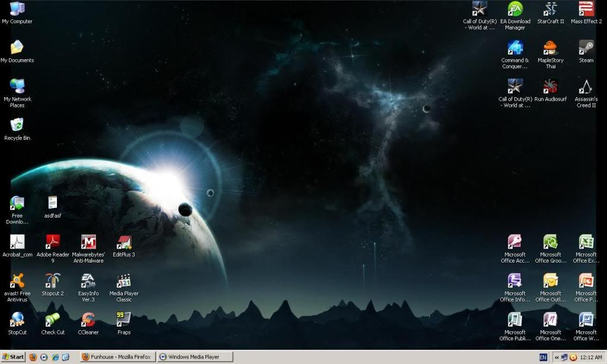The width and height of the screenshot is (607, 364).
Task: Click the EN language bar indicator
Action: (x=543, y=357)
